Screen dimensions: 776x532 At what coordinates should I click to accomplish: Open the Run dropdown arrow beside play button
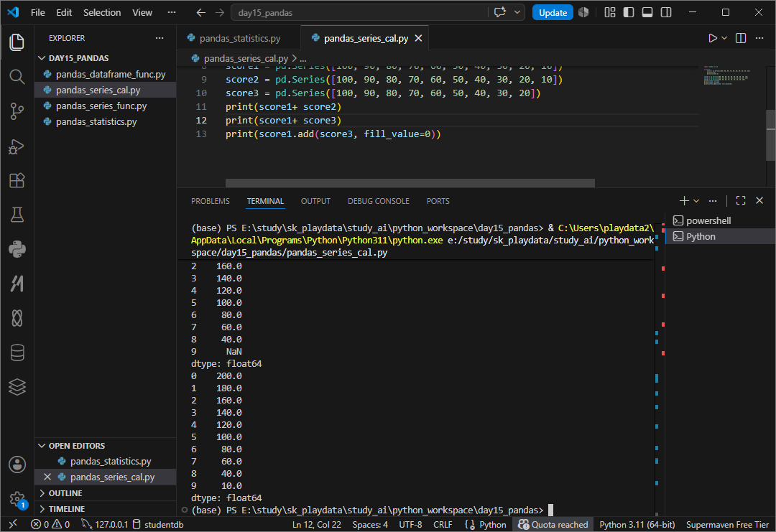point(724,38)
